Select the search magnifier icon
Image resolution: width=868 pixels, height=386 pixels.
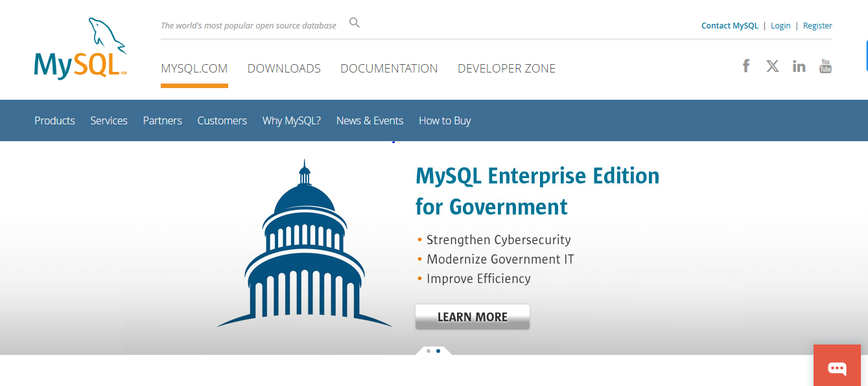pos(354,22)
